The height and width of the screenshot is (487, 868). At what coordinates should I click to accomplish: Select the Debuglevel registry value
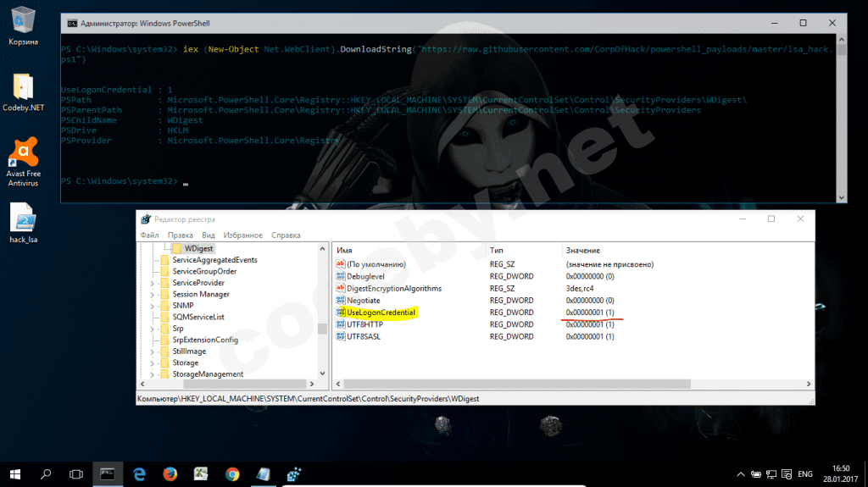coord(365,276)
